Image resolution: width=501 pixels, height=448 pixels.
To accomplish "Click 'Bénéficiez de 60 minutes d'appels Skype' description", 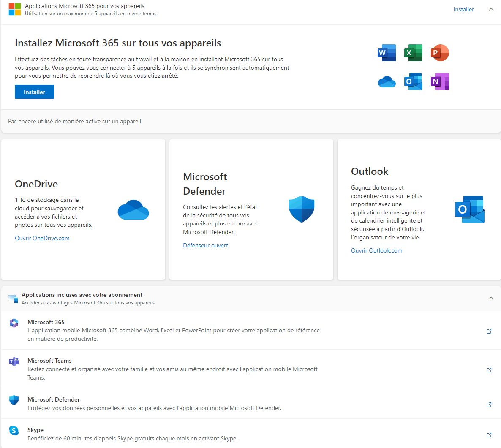I will pyautogui.click(x=133, y=438).
